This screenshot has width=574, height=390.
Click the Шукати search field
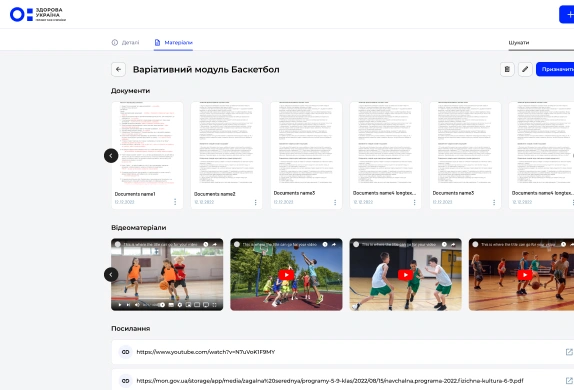tap(541, 43)
